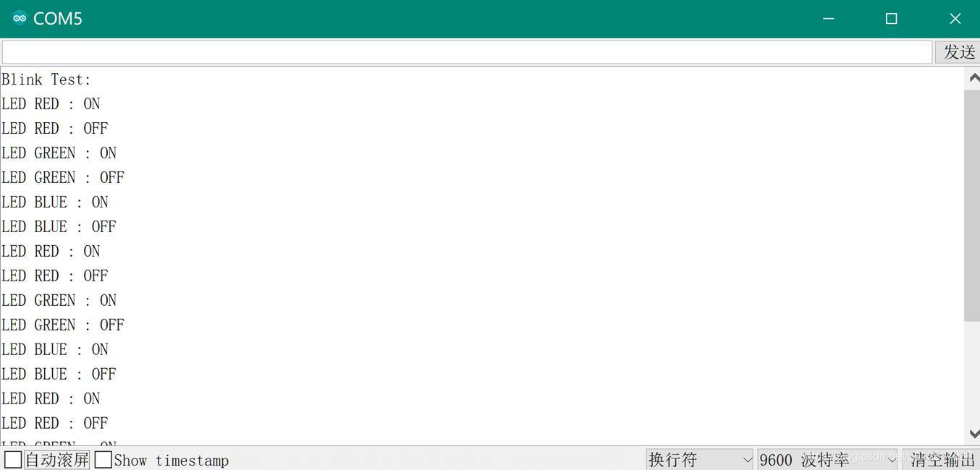Click the first "LED GREEN : ON" line
The height and width of the screenshot is (470, 980).
tap(59, 153)
